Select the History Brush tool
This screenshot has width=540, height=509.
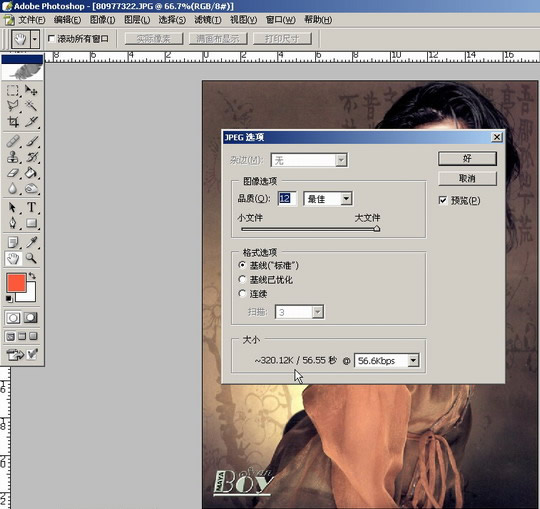click(31, 157)
